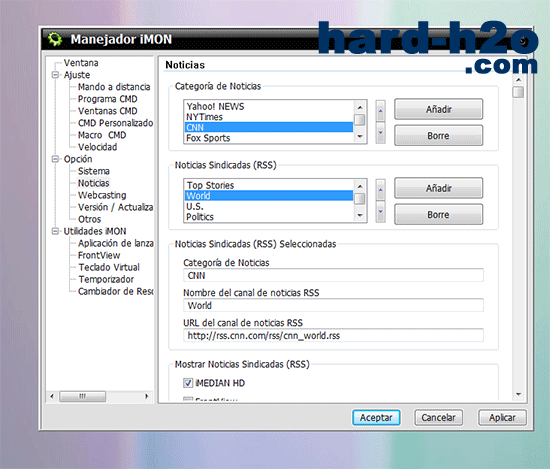Move RSS feed down with blue down arrow
Viewport: 550px width, 469px height.
click(x=381, y=212)
